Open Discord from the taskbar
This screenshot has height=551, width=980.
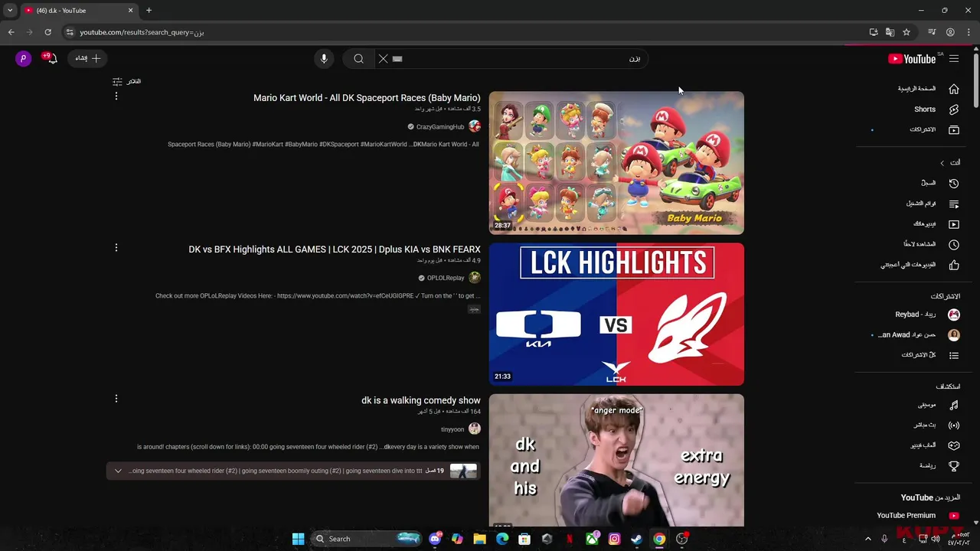(x=436, y=539)
